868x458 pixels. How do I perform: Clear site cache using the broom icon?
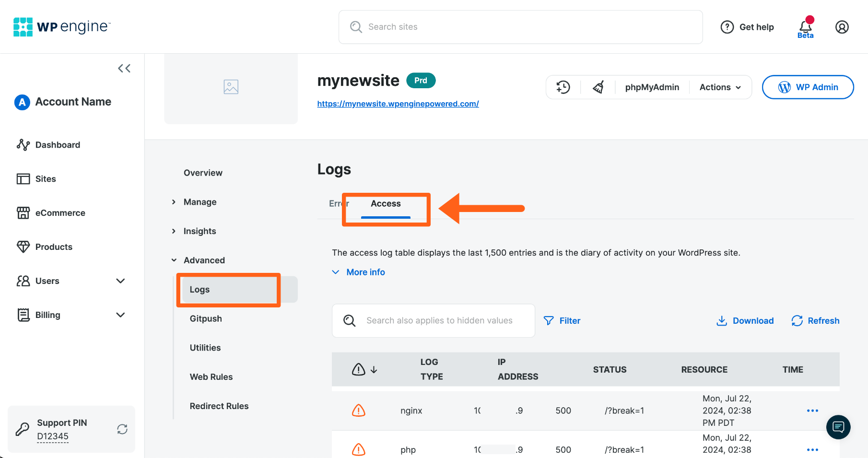pyautogui.click(x=598, y=87)
